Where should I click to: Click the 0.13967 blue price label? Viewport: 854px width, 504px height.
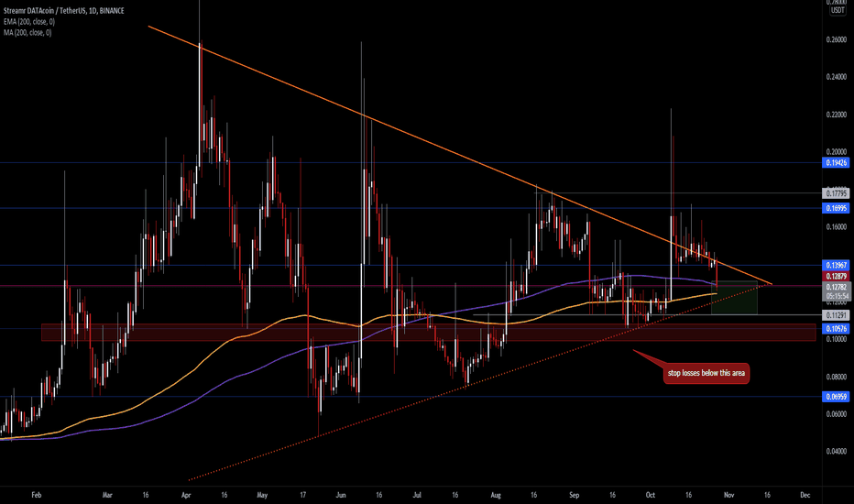836,266
